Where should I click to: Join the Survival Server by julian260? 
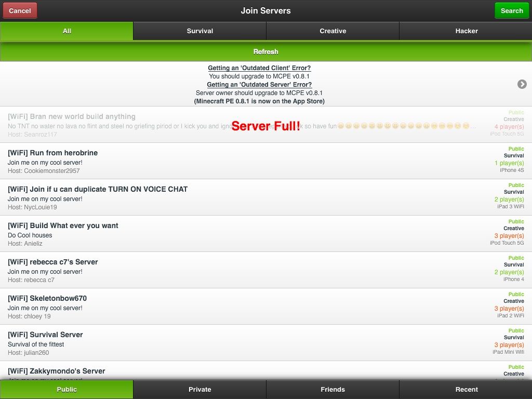coord(266,342)
